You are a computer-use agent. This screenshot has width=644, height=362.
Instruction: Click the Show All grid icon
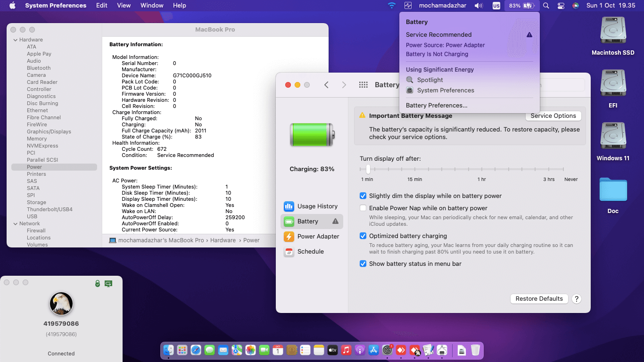pyautogui.click(x=363, y=85)
